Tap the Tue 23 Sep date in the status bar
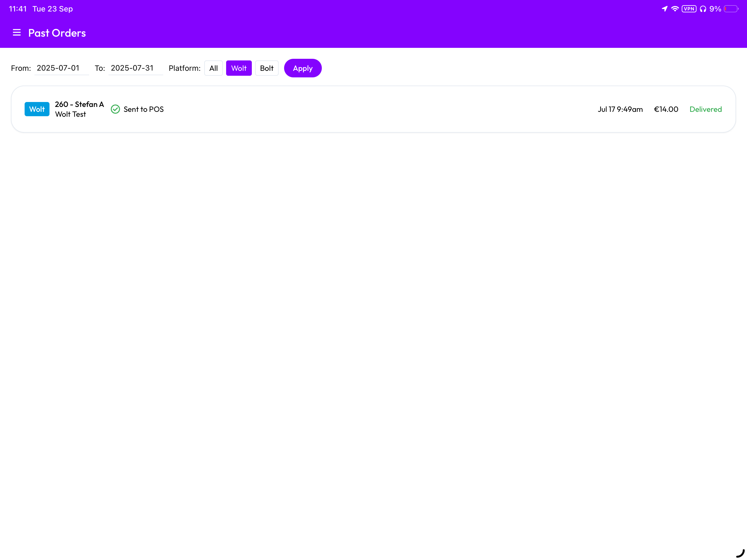Viewport: 747px width, 560px height. (53, 9)
